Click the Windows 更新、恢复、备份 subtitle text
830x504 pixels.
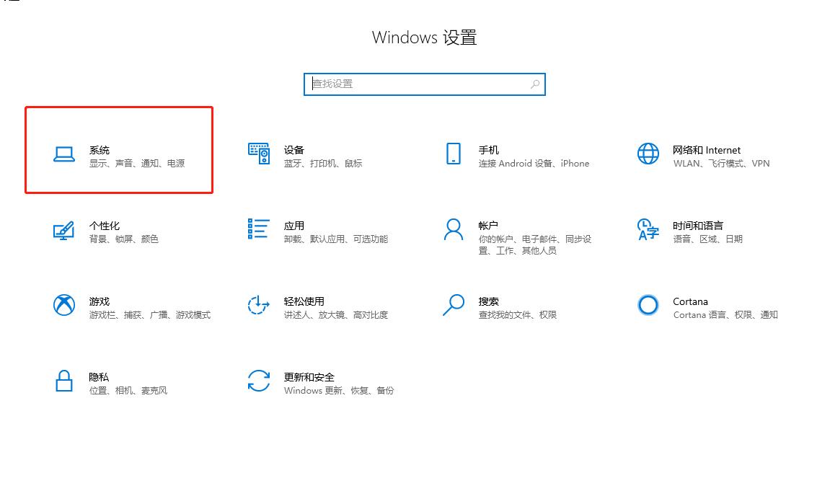click(x=340, y=390)
